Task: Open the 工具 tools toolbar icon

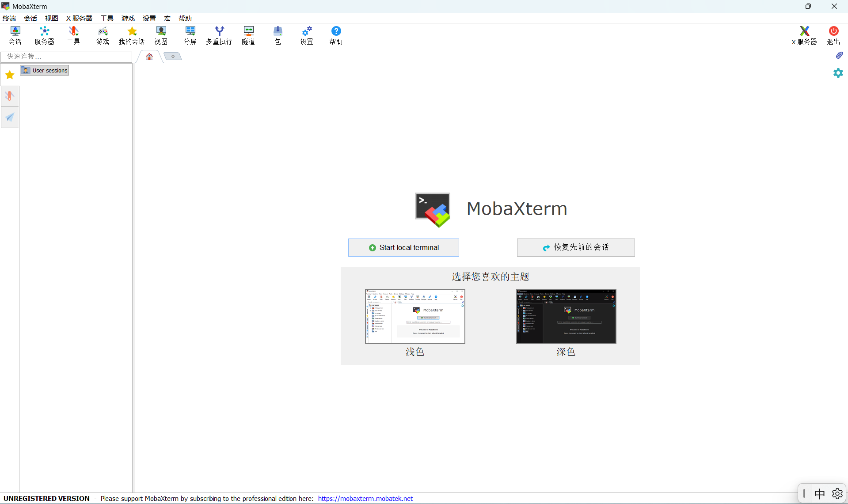Action: click(x=73, y=35)
